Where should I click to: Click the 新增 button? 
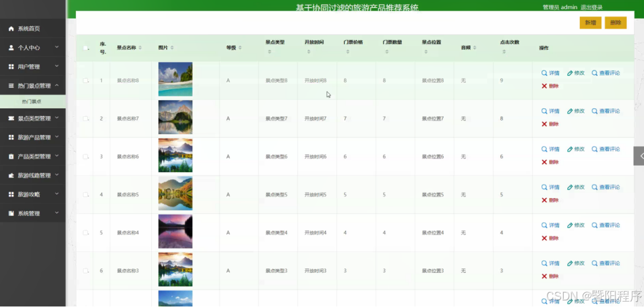tap(591, 23)
